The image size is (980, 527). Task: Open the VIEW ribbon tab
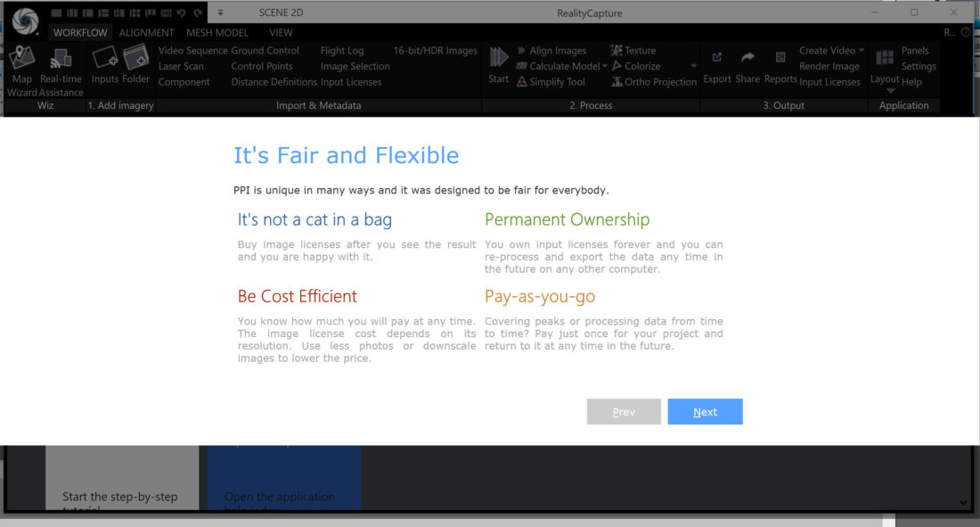click(x=281, y=32)
